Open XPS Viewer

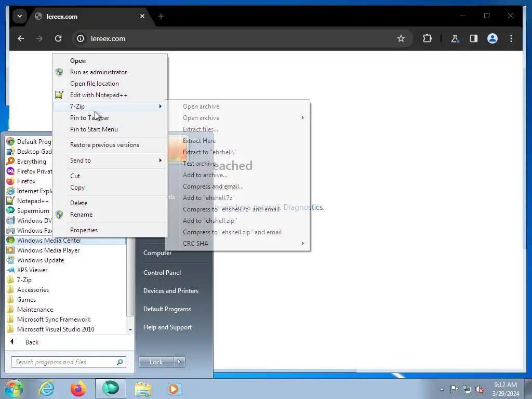[x=65, y=270]
